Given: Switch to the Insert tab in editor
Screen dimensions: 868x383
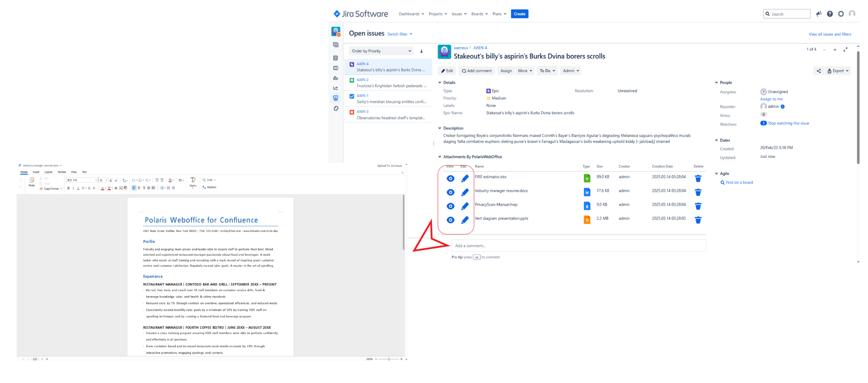Looking at the screenshot, I should [x=36, y=172].
